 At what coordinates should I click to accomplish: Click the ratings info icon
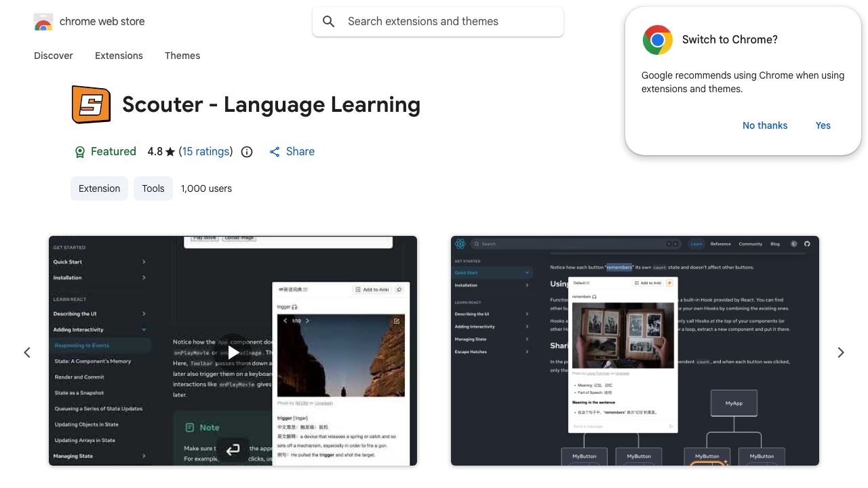247,152
